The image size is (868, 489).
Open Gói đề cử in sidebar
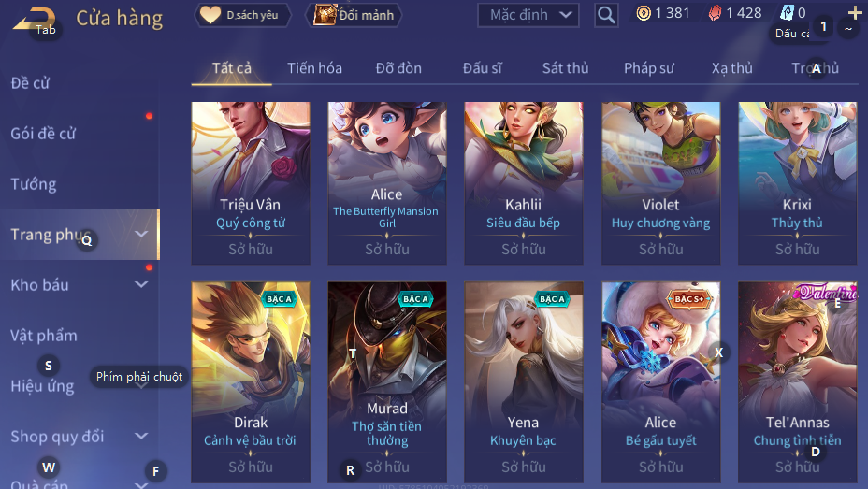[43, 134]
